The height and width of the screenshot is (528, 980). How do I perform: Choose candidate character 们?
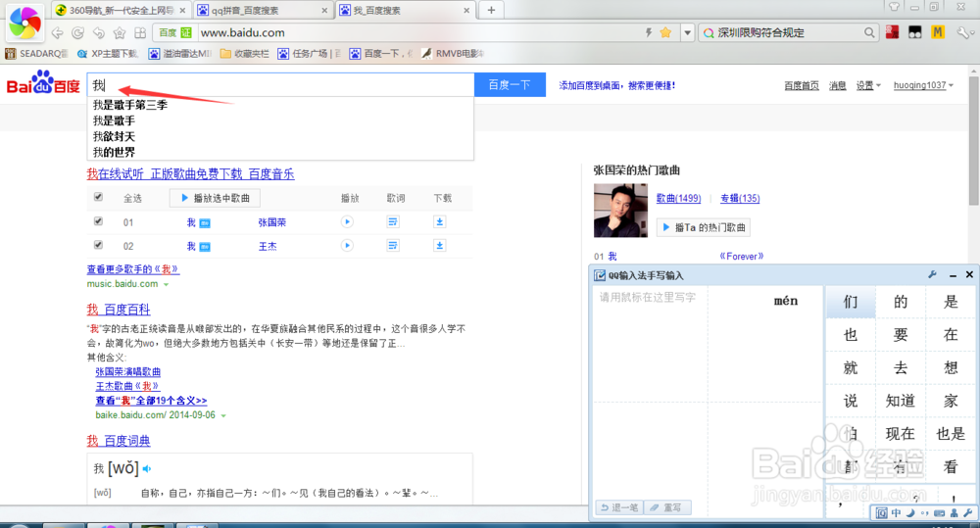(850, 302)
